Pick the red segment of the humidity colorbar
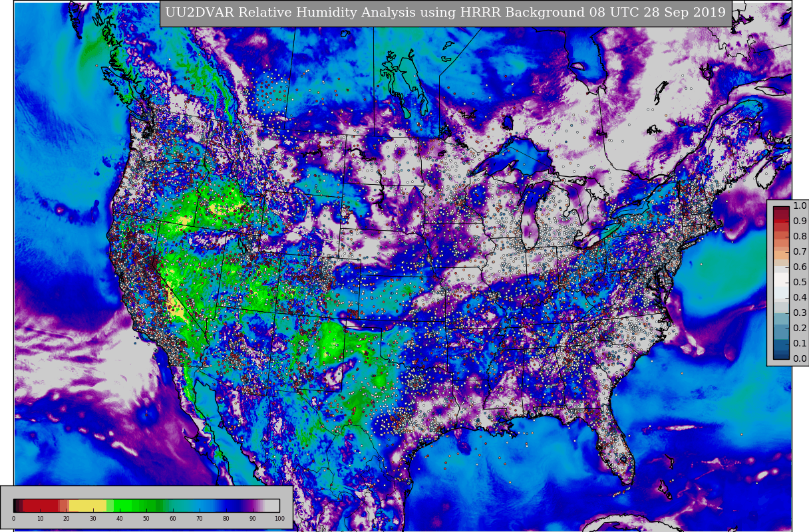 pyautogui.click(x=41, y=505)
